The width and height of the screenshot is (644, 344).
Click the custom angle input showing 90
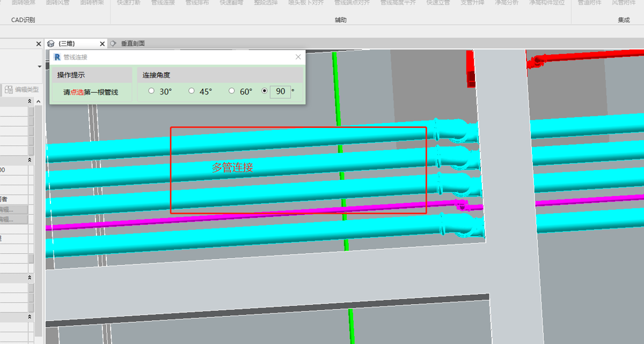click(x=280, y=91)
